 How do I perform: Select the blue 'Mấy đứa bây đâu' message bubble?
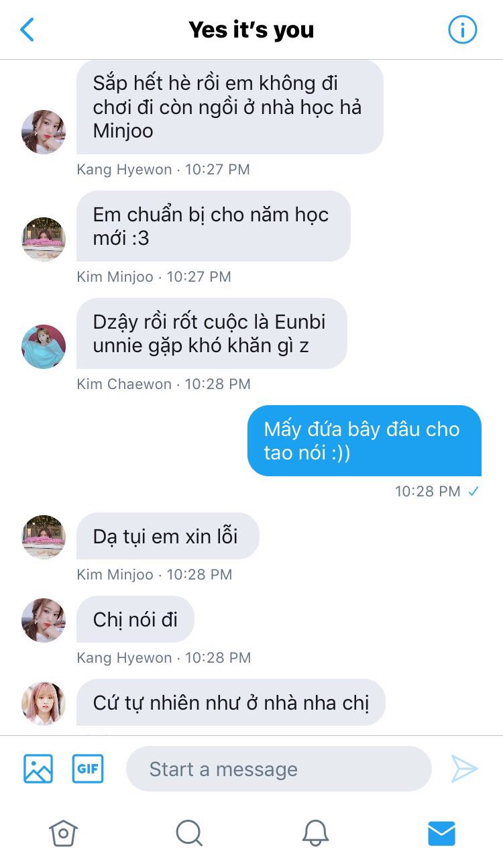pos(364,441)
